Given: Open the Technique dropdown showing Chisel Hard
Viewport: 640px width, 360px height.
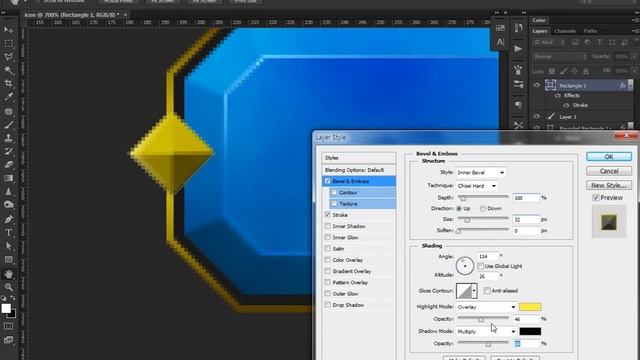Looking at the screenshot, I should pos(476,186).
